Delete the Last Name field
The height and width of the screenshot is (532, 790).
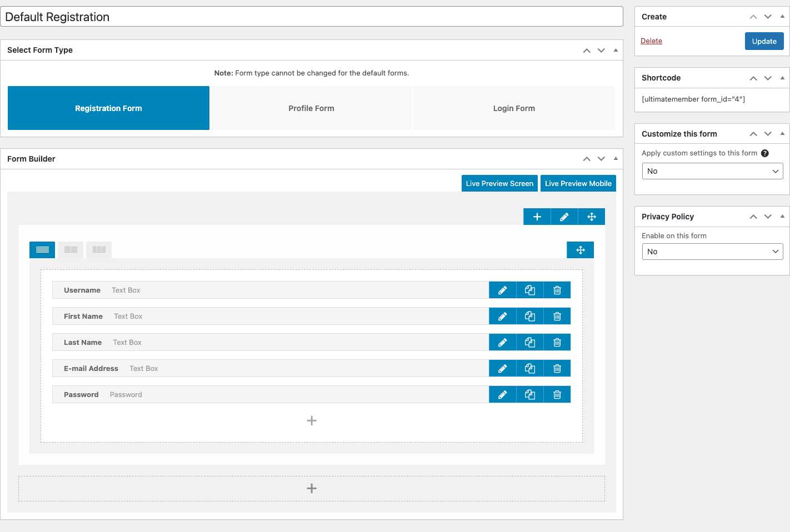point(557,342)
